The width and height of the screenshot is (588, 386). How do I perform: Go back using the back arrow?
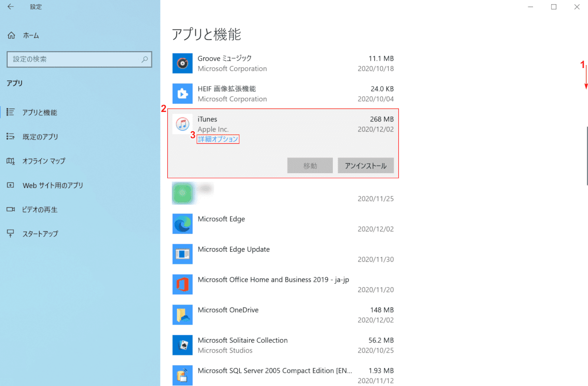(x=11, y=7)
